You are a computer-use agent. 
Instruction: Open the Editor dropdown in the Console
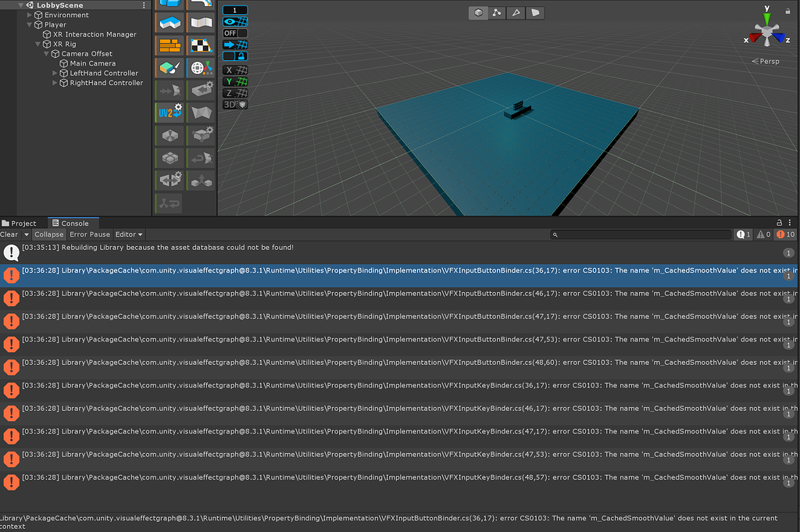coord(128,234)
